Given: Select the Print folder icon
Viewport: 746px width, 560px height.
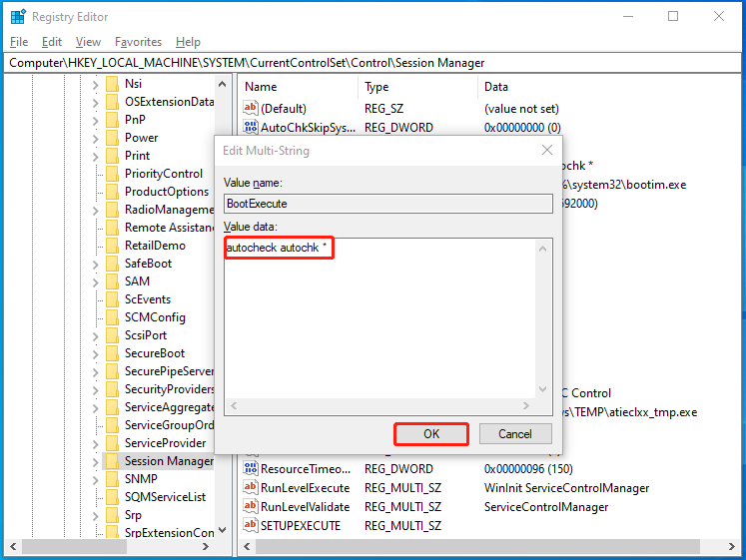Looking at the screenshot, I should tap(112, 156).
